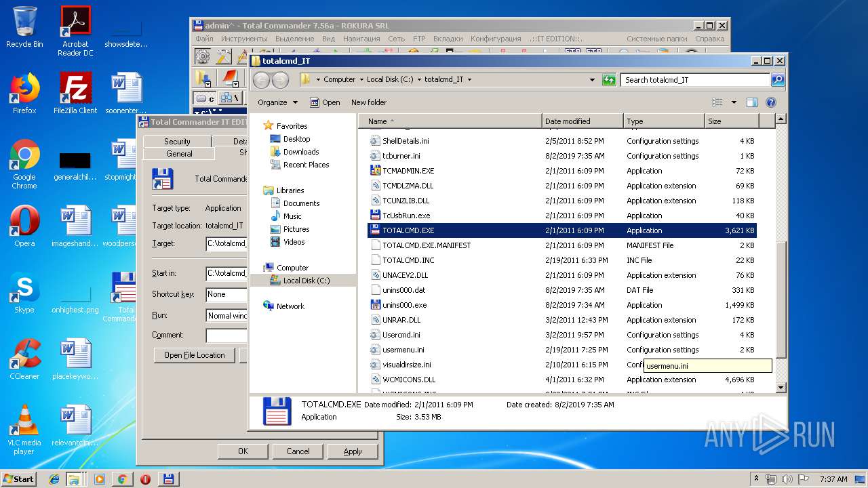Click the Apply button
The image size is (868, 488).
coord(353,451)
